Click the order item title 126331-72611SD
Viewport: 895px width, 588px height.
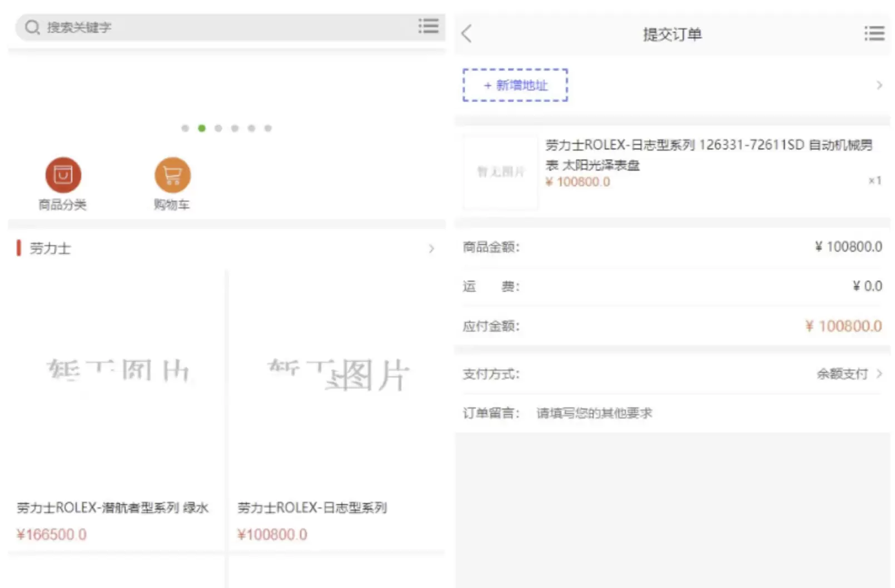coord(709,155)
